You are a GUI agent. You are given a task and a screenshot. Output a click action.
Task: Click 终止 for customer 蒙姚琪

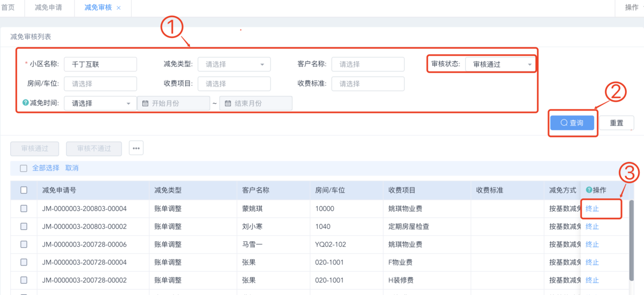[x=592, y=208]
